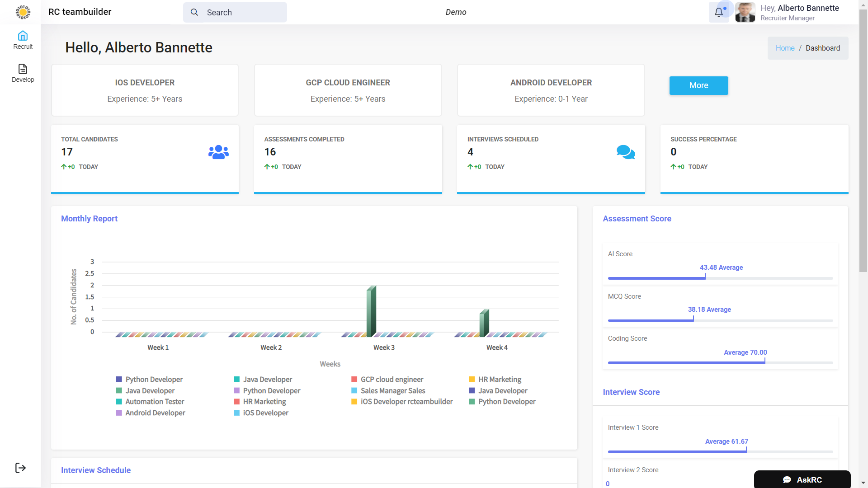The width and height of the screenshot is (868, 488).
Task: Click the interviews scheduled chat bubbles icon
Action: 626,152
